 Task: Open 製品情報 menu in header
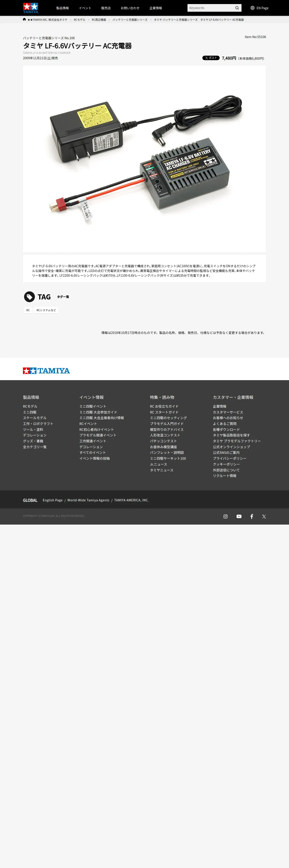[x=63, y=8]
